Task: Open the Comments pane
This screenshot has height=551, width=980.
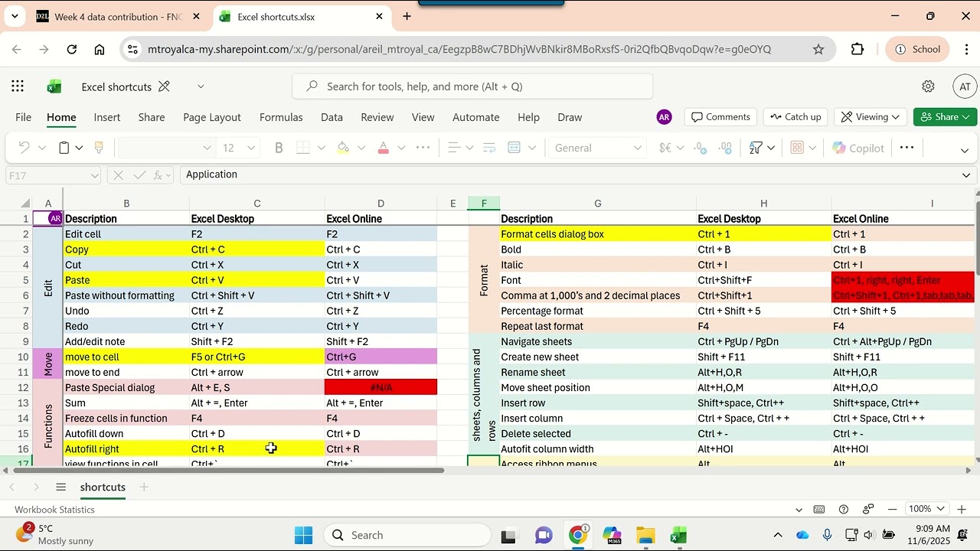Action: (x=720, y=117)
